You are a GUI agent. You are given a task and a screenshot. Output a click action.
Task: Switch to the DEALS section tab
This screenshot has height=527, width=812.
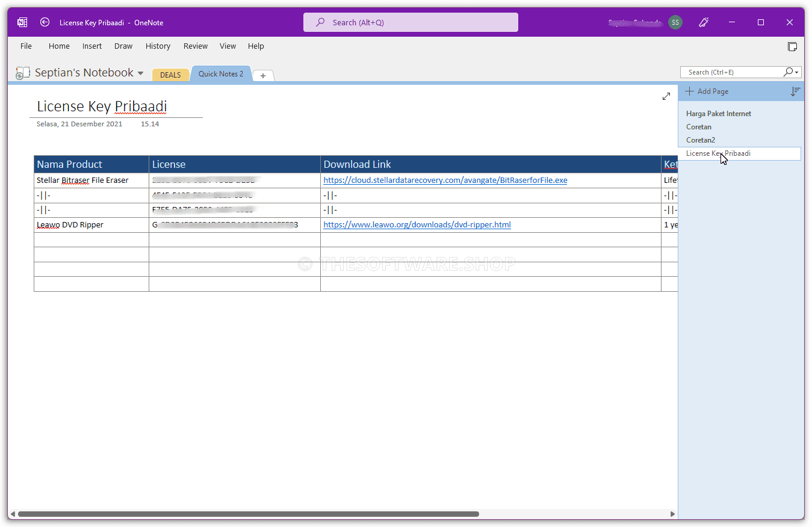[170, 75]
